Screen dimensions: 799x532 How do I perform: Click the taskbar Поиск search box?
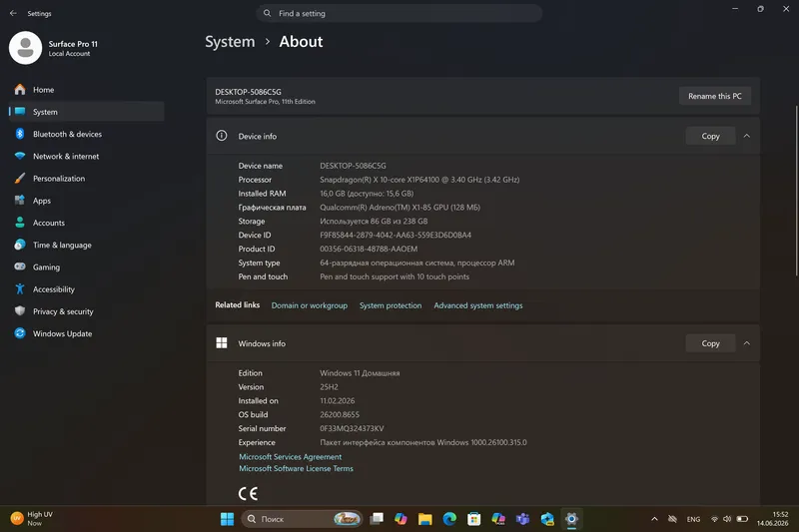click(302, 519)
